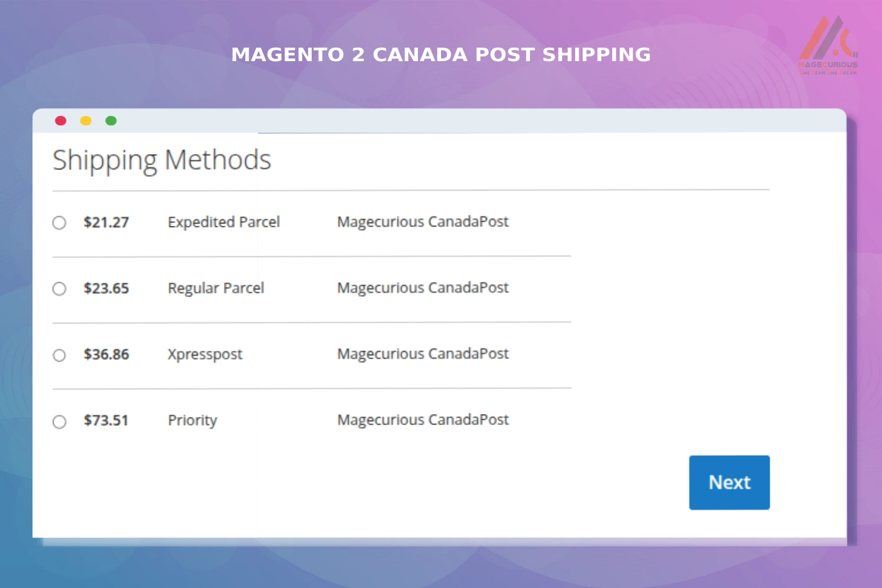
Task: Click the Magento 2 Canada Post Shipping title
Action: (441, 55)
